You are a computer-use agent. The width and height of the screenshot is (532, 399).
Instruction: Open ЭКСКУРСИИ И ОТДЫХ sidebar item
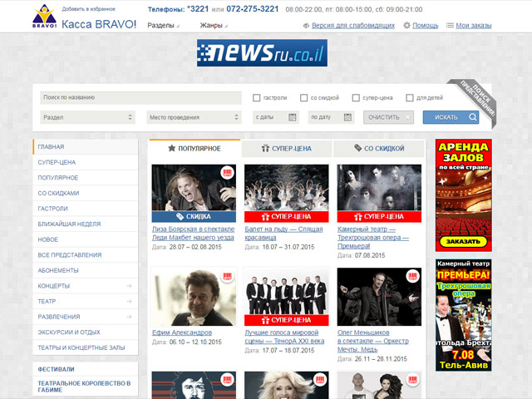tap(86, 332)
